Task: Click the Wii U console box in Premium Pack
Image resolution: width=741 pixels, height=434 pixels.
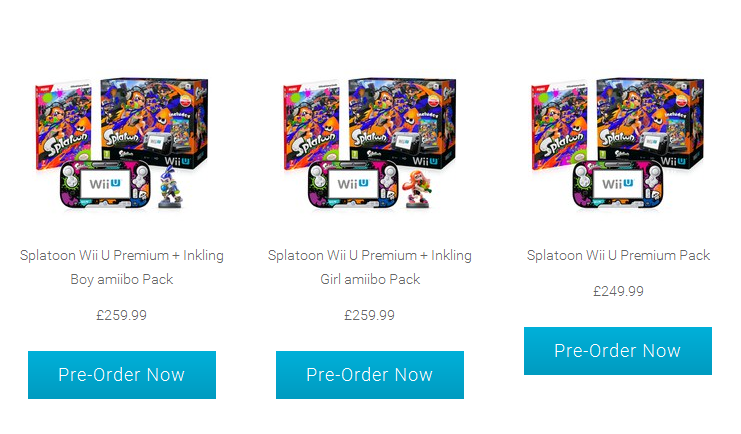Action: pos(650,121)
